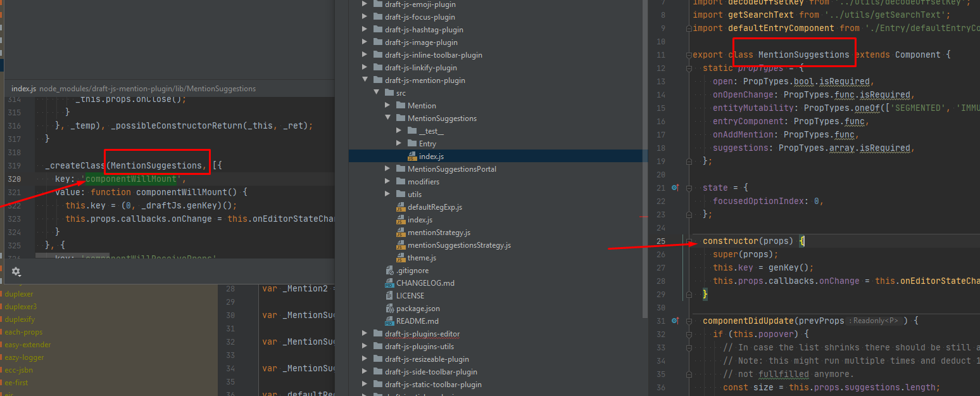Expand the __test__ folder
Image resolution: width=980 pixels, height=396 pixels.
[x=399, y=131]
